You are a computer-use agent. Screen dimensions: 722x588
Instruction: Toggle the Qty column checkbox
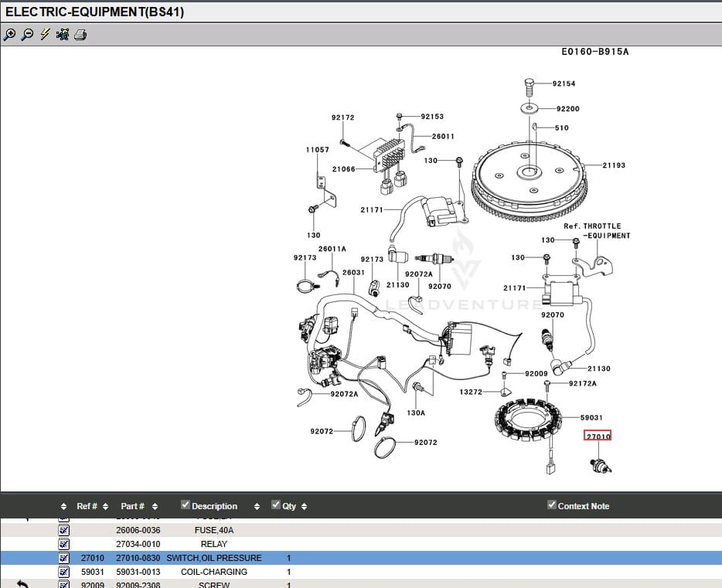pyautogui.click(x=276, y=505)
